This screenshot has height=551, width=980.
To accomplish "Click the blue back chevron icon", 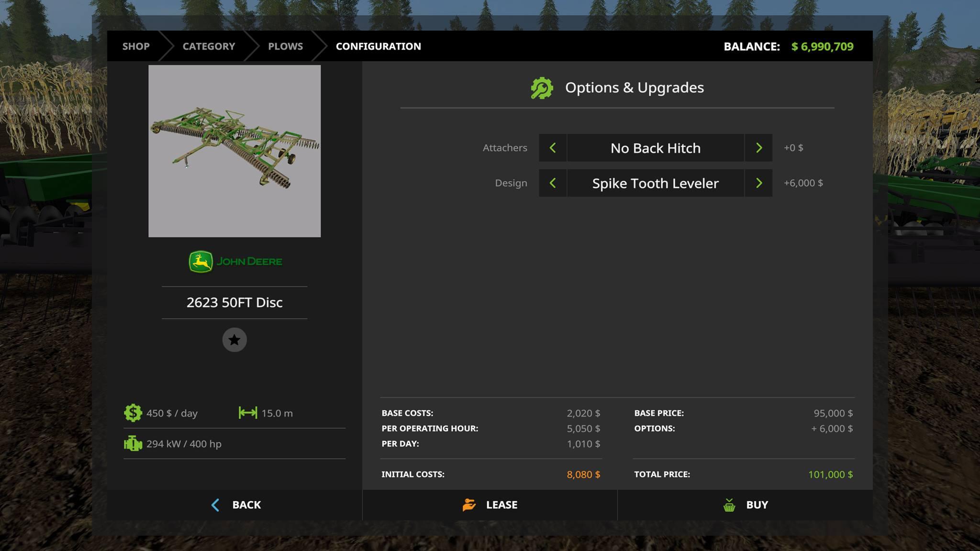I will point(215,505).
